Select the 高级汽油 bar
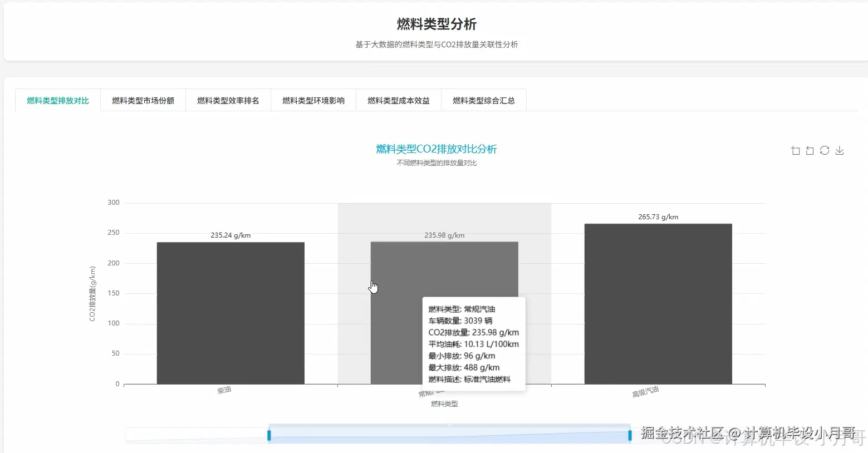Image resolution: width=868 pixels, height=453 pixels. pos(658,303)
